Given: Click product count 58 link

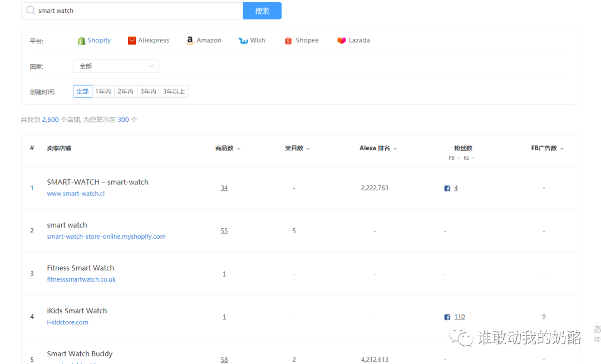Looking at the screenshot, I should [224, 360].
